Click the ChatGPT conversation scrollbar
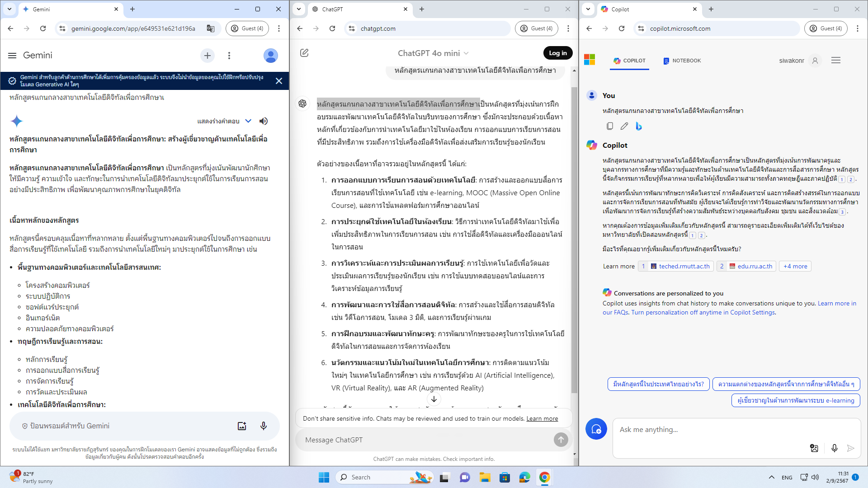Image resolution: width=868 pixels, height=488 pixels. pos(574,239)
